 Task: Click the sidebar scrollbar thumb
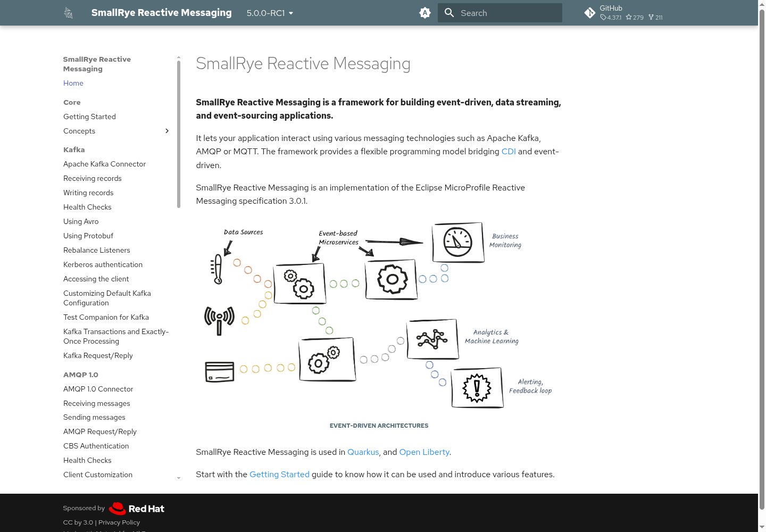179,134
